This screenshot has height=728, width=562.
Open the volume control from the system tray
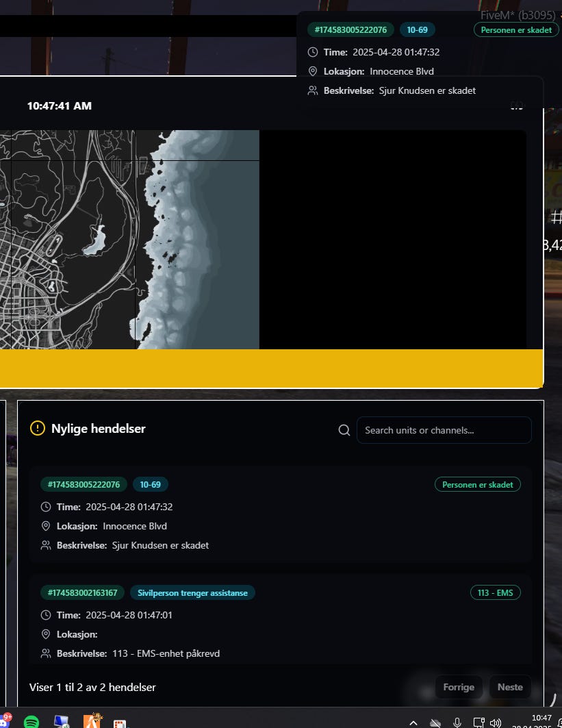point(496,723)
